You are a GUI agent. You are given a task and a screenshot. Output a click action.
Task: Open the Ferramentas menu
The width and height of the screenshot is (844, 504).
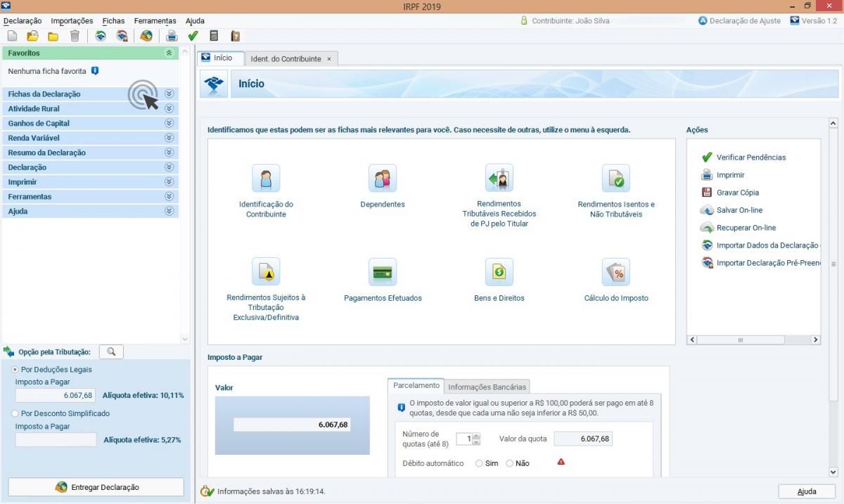tap(155, 21)
